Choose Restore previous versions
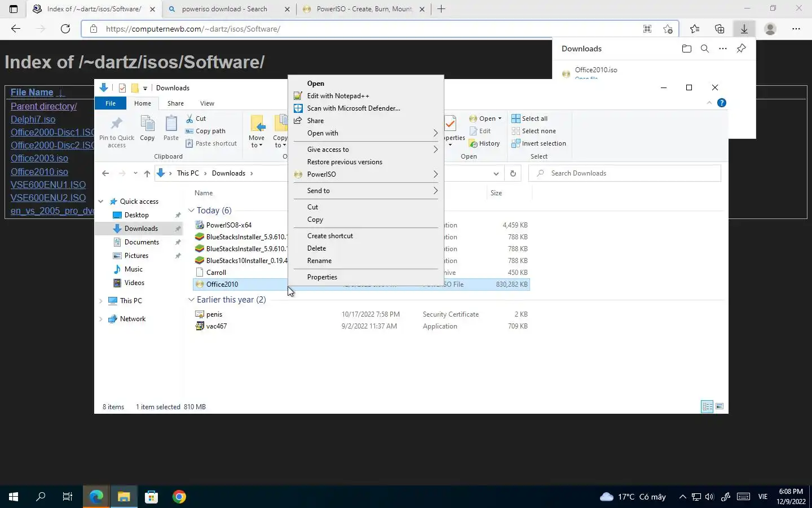This screenshot has width=812, height=508. (365, 162)
